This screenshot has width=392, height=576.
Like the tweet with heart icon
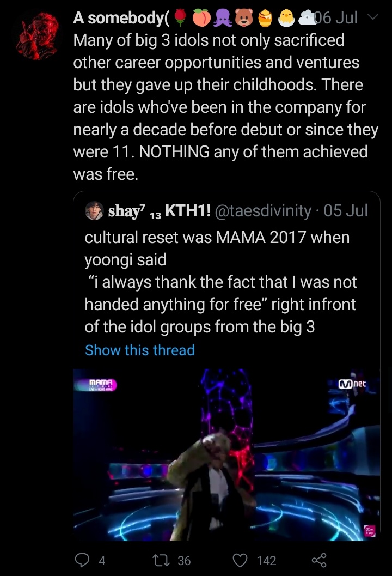coord(241,561)
